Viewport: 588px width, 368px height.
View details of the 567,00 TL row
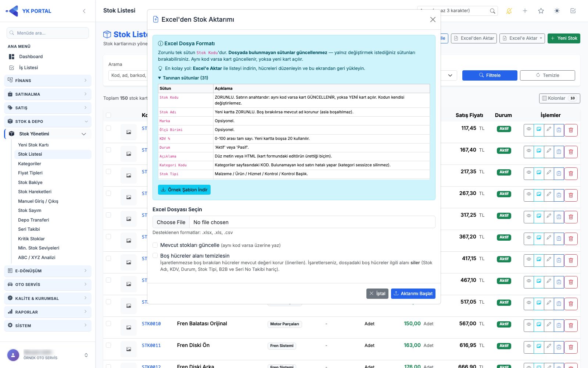coord(529,325)
